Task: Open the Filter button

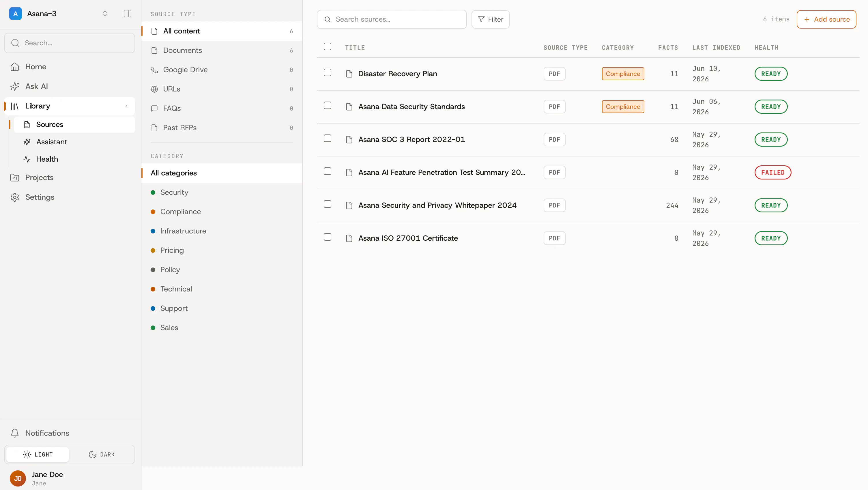Action: 490,19
